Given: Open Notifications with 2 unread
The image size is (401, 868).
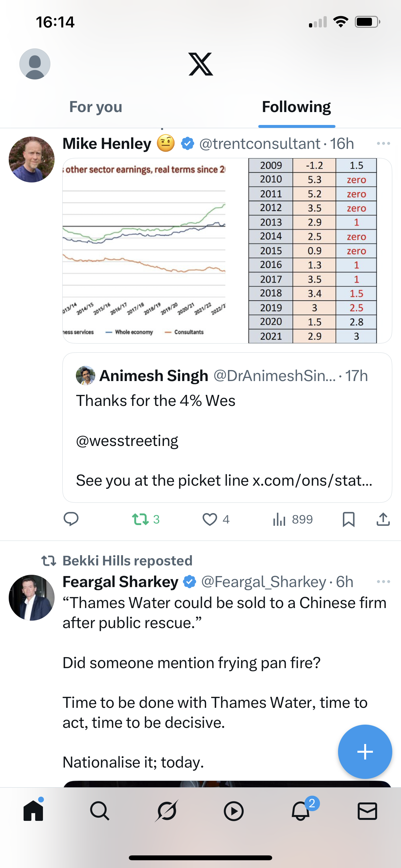Looking at the screenshot, I should 301,811.
